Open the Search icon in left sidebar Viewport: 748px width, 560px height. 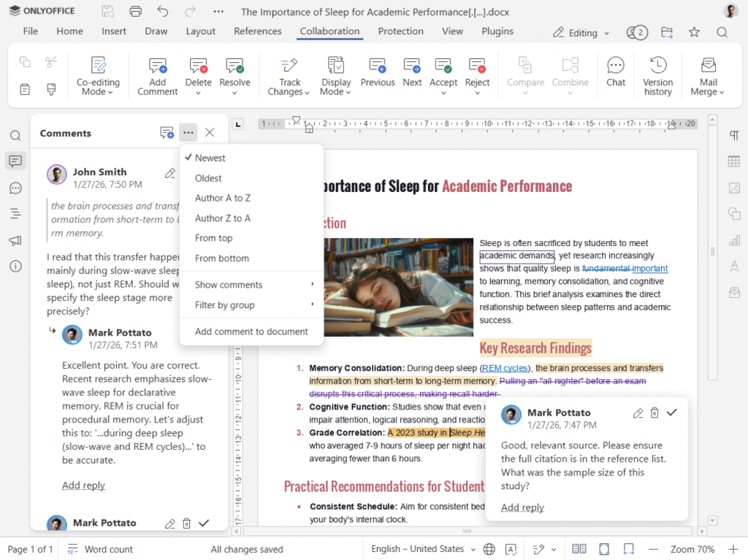[x=15, y=136]
